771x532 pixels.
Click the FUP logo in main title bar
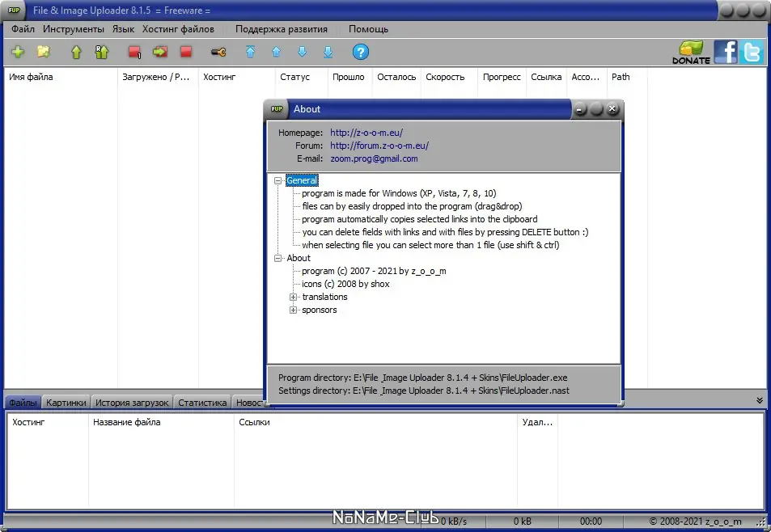[x=15, y=10]
